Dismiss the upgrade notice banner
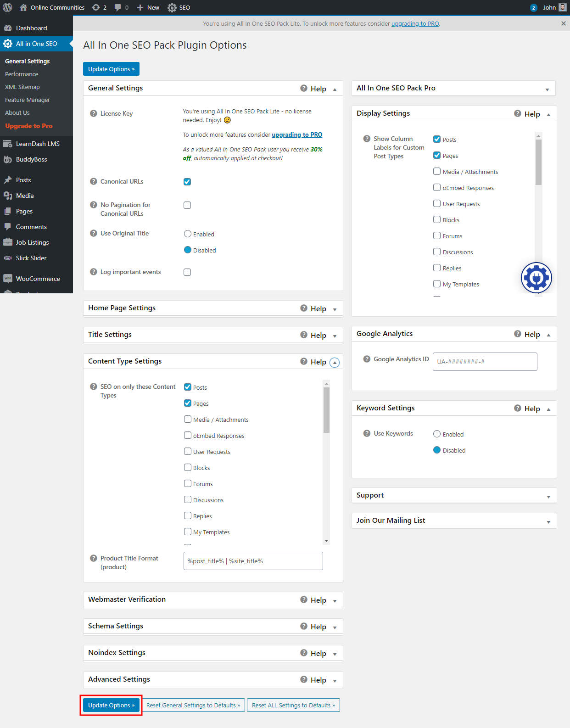 pos(564,23)
